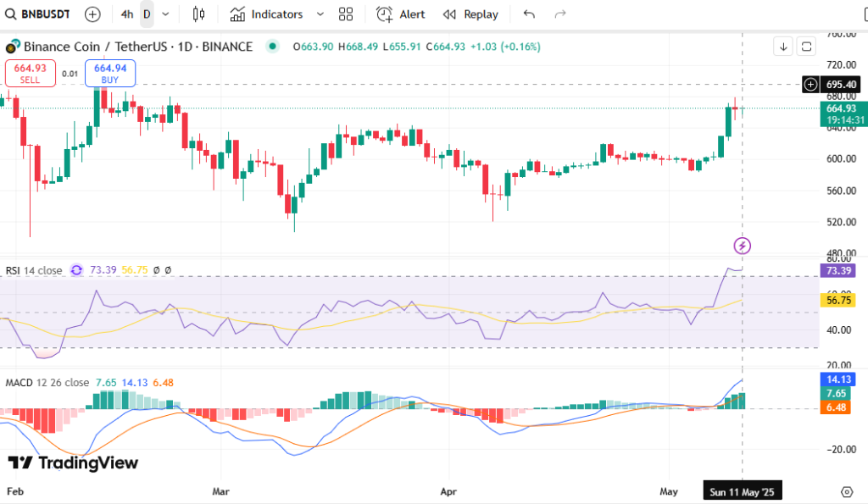Expand the timeframe interval dropdown chevron
The width and height of the screenshot is (868, 504).
[165, 14]
